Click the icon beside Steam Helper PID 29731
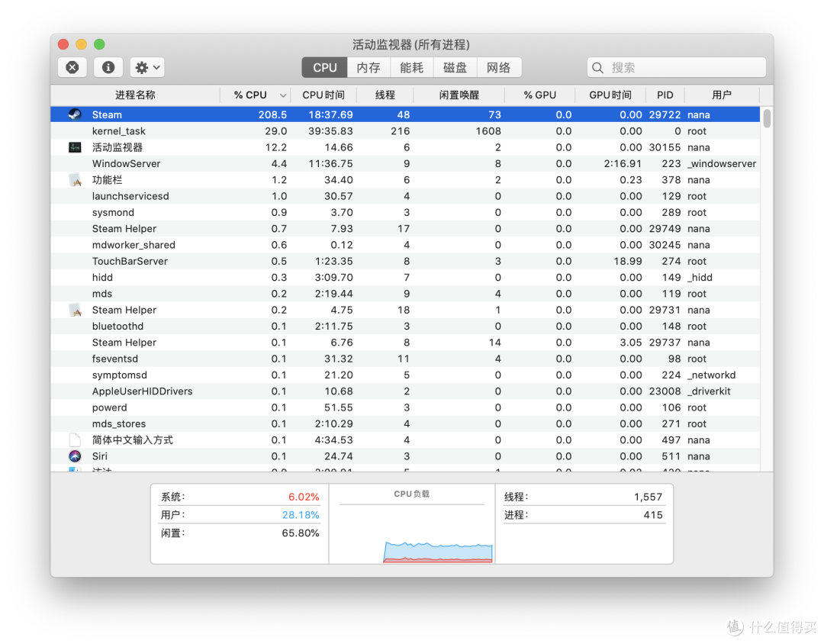 tap(75, 310)
